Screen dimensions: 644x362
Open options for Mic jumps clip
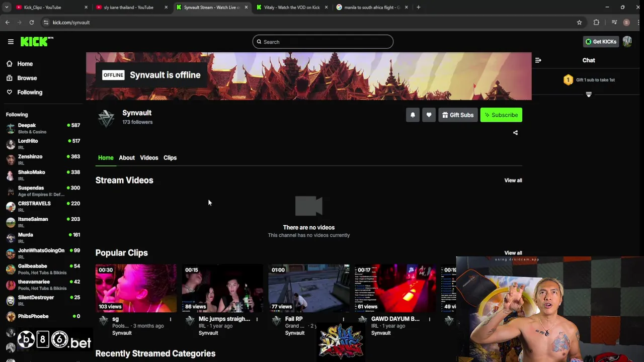[x=257, y=319]
